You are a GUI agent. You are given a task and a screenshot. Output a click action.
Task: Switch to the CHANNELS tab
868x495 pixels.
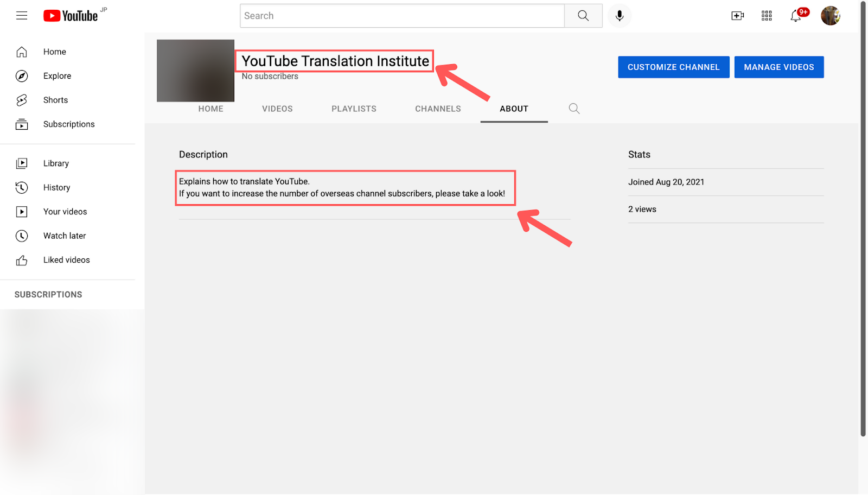tap(438, 109)
